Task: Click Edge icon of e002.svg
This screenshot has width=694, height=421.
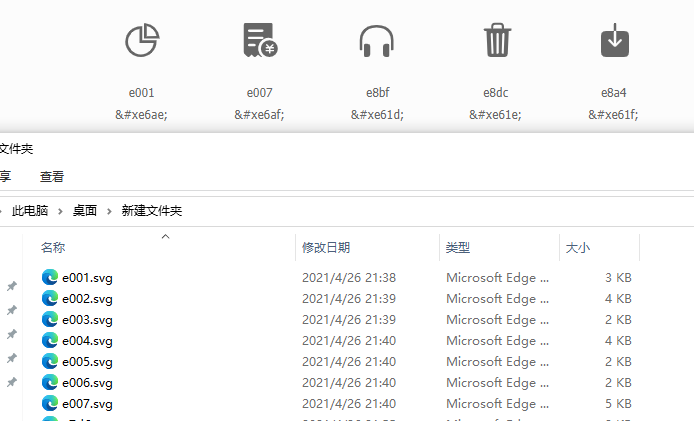Action: [50, 298]
